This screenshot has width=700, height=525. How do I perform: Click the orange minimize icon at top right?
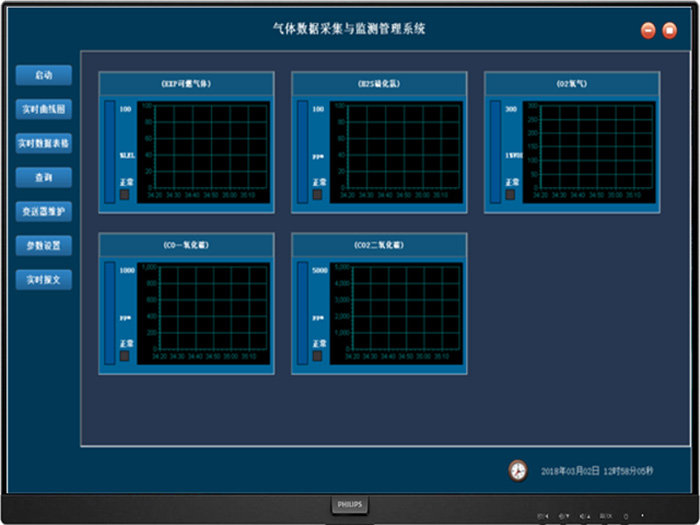coord(648,31)
